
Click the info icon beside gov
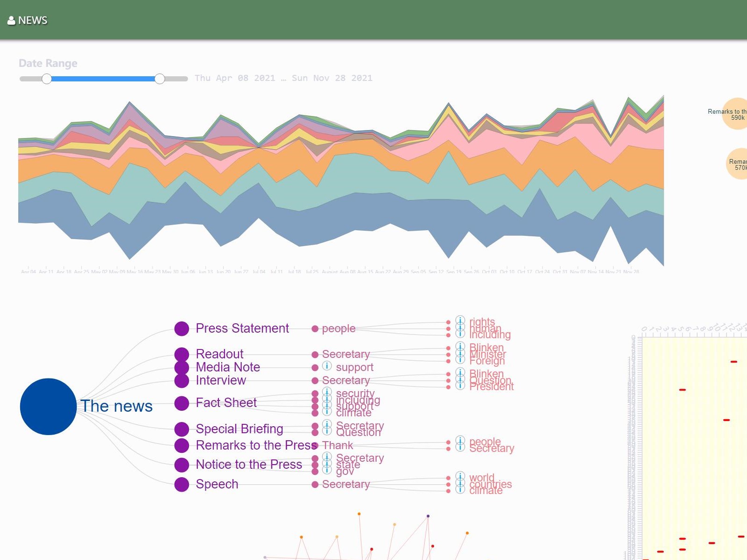327,470
